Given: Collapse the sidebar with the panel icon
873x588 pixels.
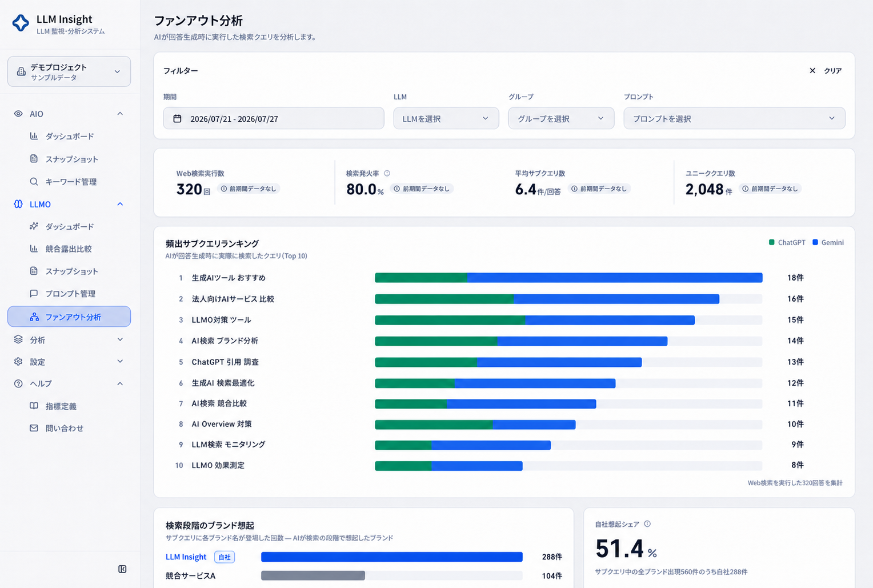Looking at the screenshot, I should (x=122, y=569).
